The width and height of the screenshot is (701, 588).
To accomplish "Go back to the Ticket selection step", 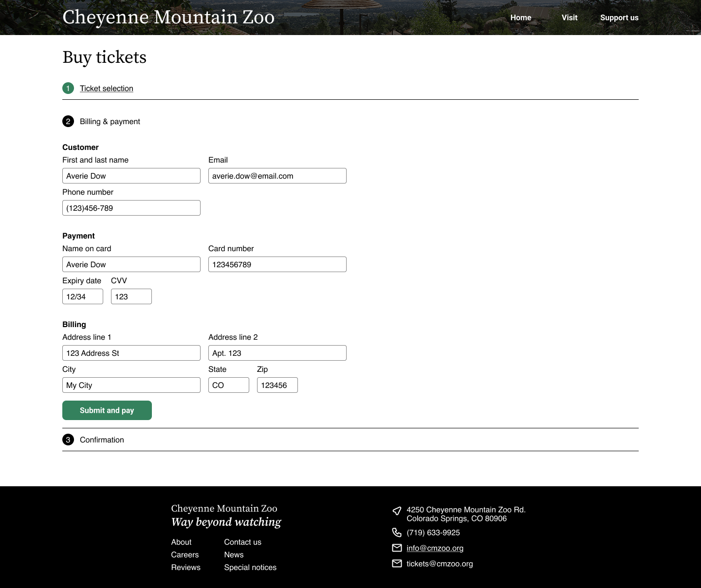I will pyautogui.click(x=107, y=88).
